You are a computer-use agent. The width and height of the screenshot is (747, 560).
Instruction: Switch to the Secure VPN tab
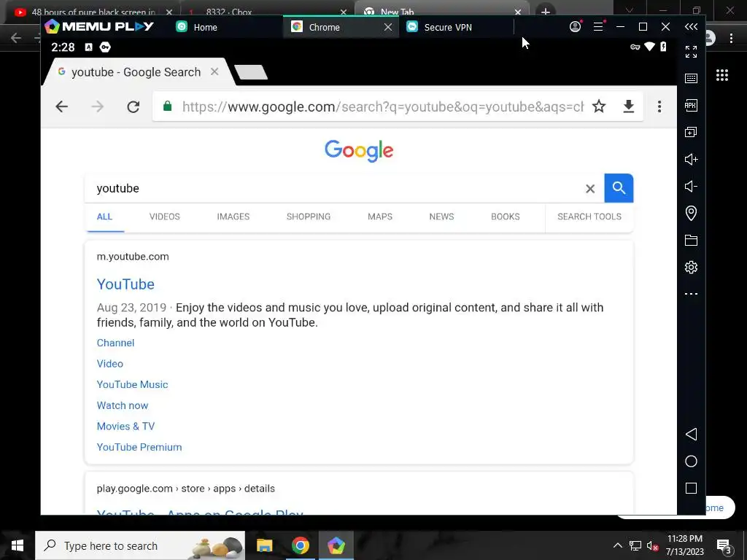coord(448,27)
